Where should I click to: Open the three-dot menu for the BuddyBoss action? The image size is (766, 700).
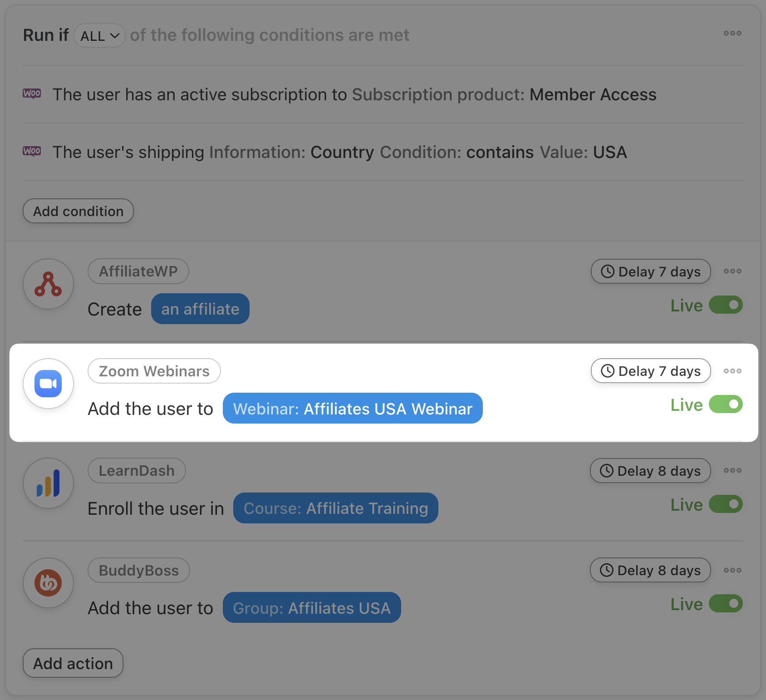pos(732,570)
